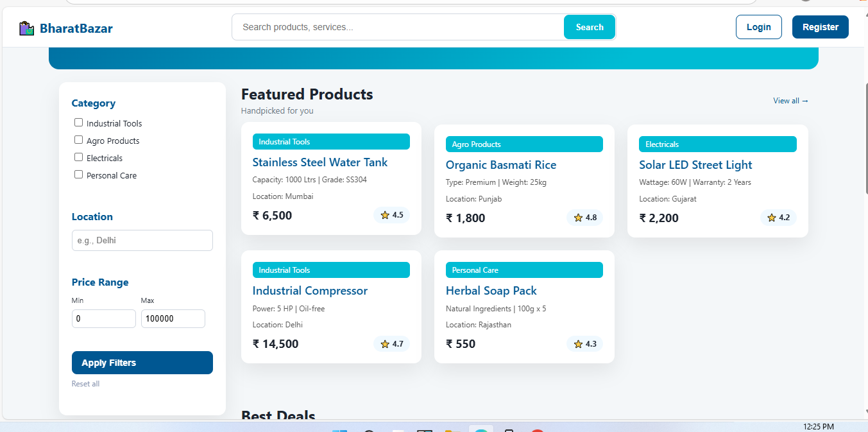Click the 4.2 star rating on Solar LED Street Light

(x=778, y=218)
